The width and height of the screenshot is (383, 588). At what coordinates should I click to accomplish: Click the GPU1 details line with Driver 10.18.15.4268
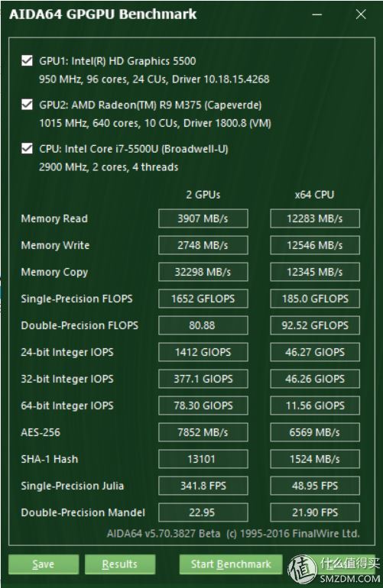tap(154, 79)
